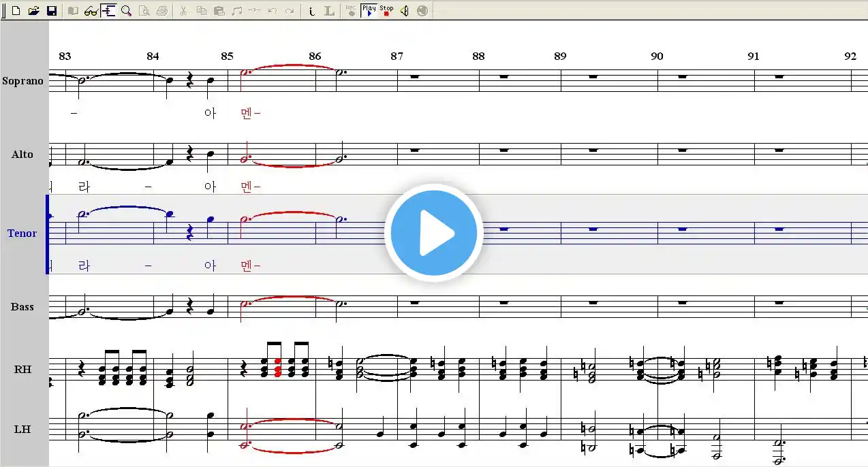The image size is (868, 467).
Task: Click measure number 87
Action: [397, 57]
